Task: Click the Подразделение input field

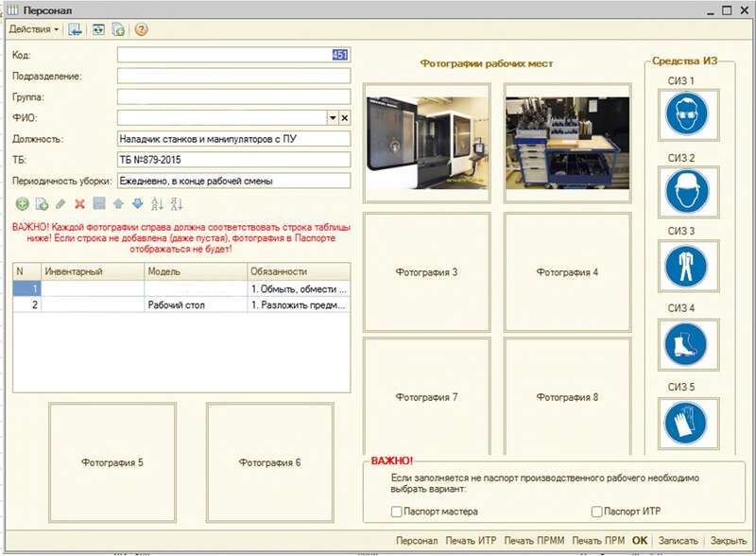Action: (x=233, y=76)
